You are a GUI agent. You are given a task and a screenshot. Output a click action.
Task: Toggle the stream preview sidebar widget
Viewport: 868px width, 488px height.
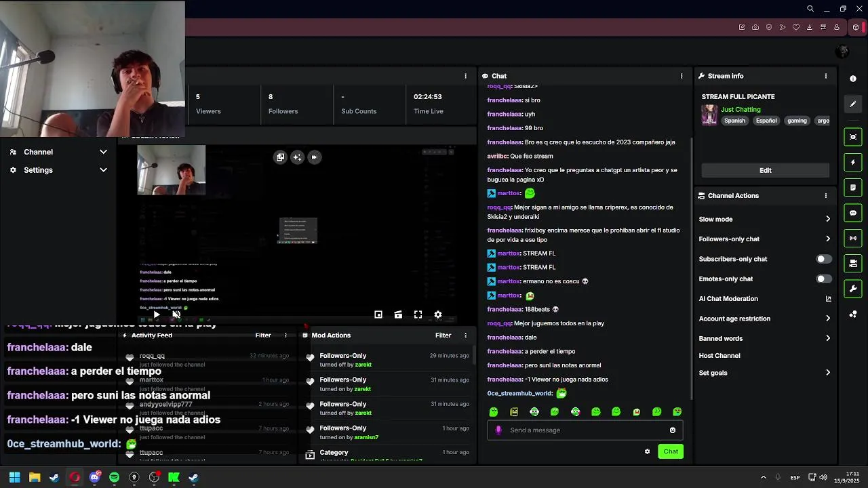[x=853, y=137]
